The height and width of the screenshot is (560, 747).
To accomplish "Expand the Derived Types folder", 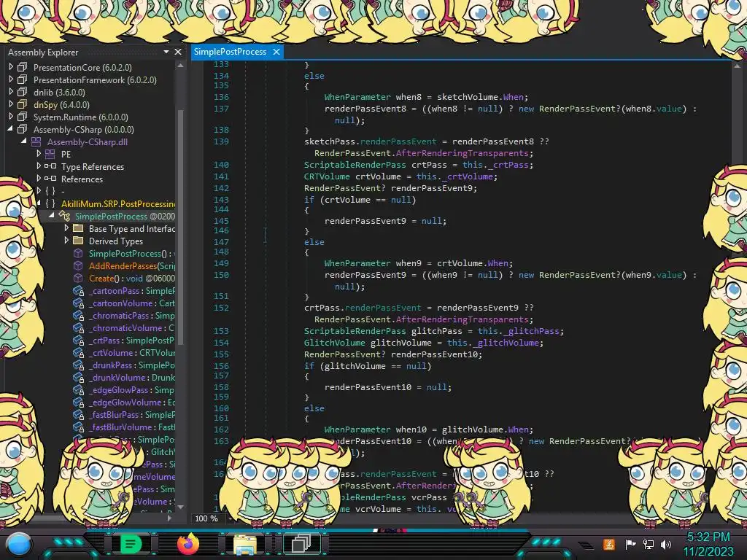I will (x=66, y=241).
